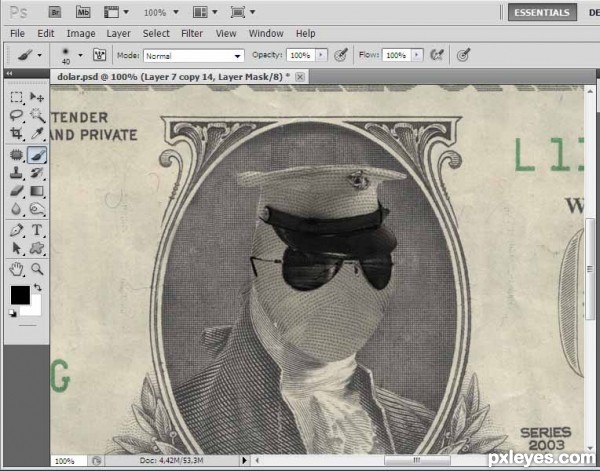Collapse the tools panel double arrow
This screenshot has height=471, width=600.
pos(9,73)
